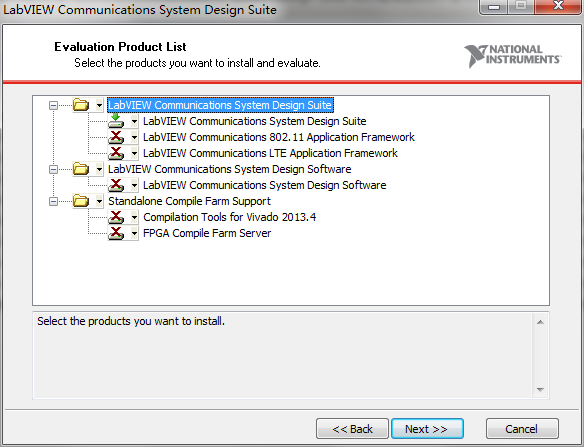Screen dimensions: 584x447
Task: Click red X icon for Compilation Tools for Vivado
Action: [116, 217]
